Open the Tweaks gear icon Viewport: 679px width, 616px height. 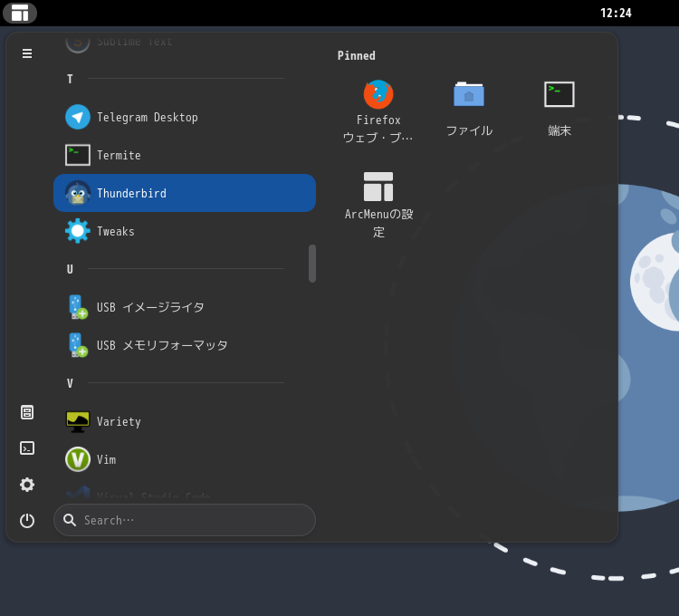(x=78, y=231)
